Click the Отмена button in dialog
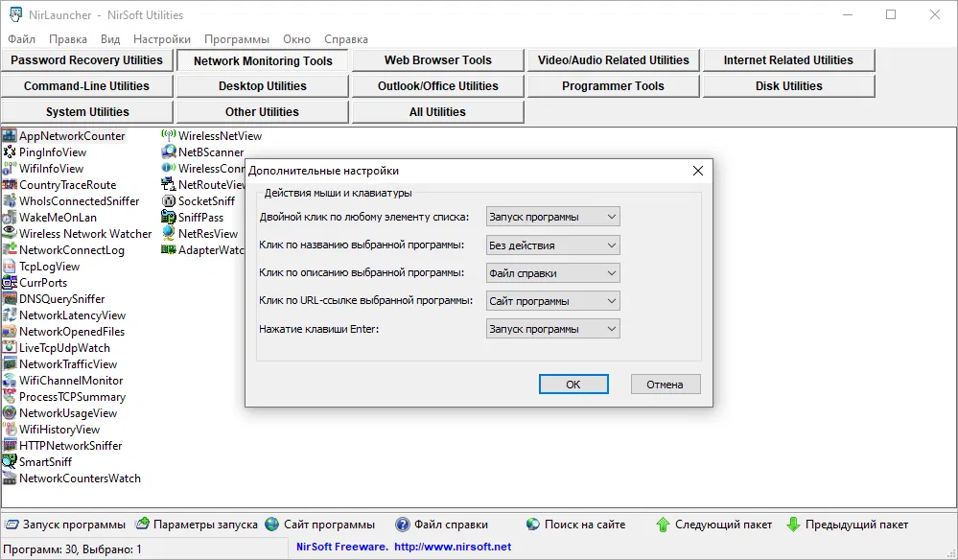The width and height of the screenshot is (958, 560). click(x=666, y=385)
